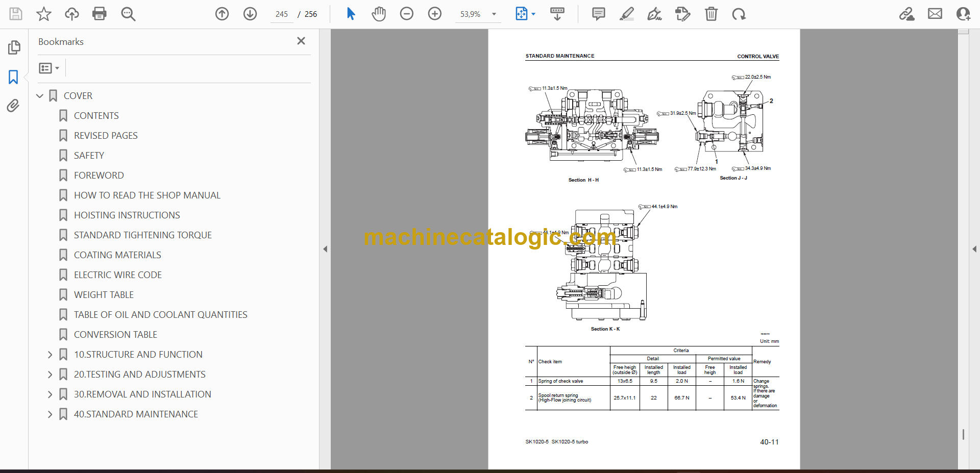This screenshot has width=980, height=473.
Task: Go to HOISTING INSTRUCTIONS bookmark
Action: coord(127,215)
